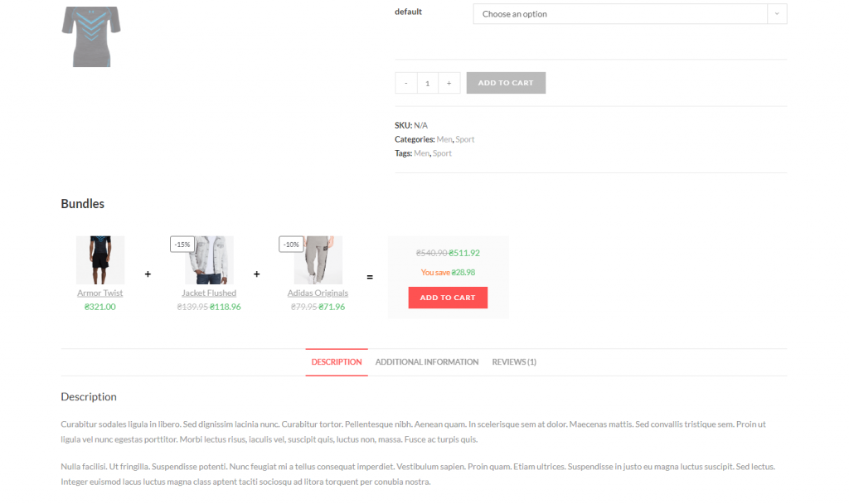The image size is (849, 504).
Task: Open the Armor Twist bundle product
Action: pyautogui.click(x=99, y=293)
